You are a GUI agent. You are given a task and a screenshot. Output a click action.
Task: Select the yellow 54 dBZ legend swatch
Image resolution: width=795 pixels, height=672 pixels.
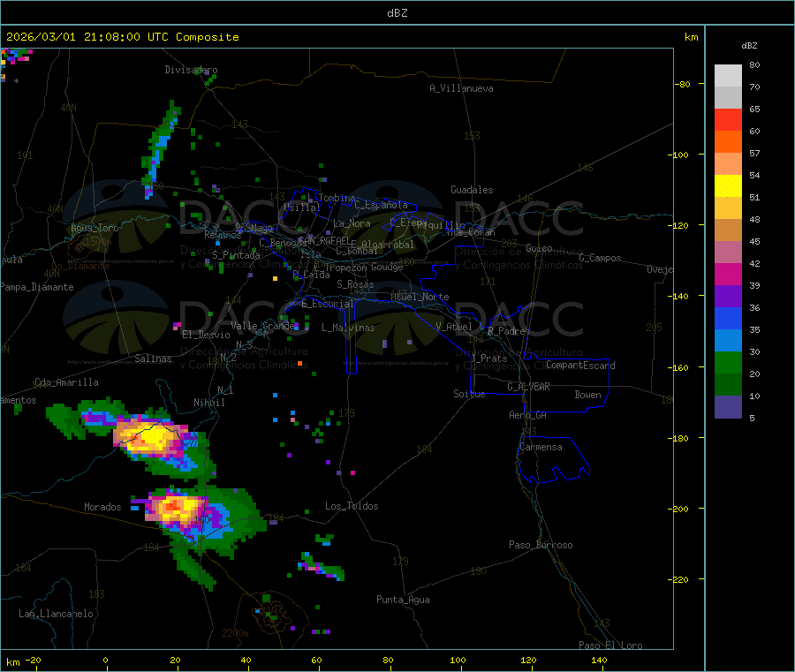tap(728, 186)
